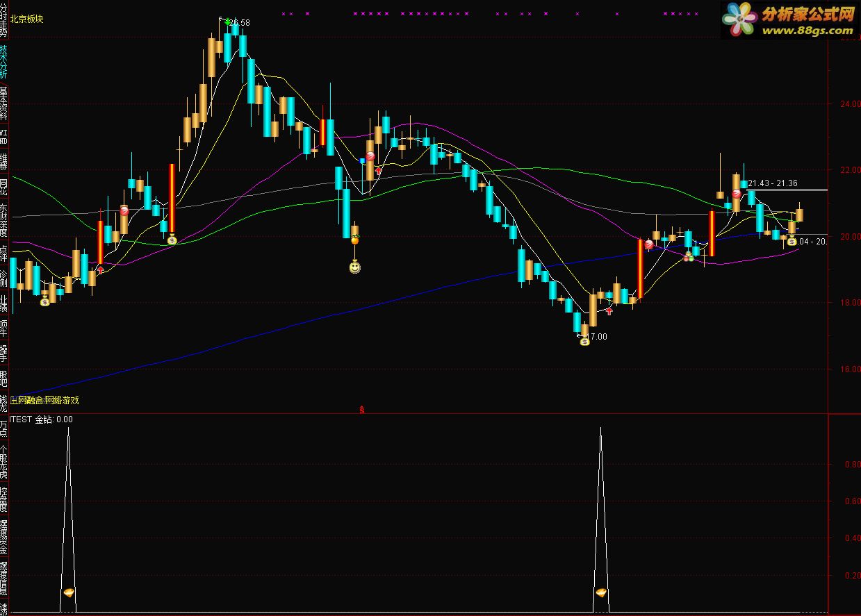
Task: Click the gray horizontal line at 21.43
Action: (x=788, y=190)
